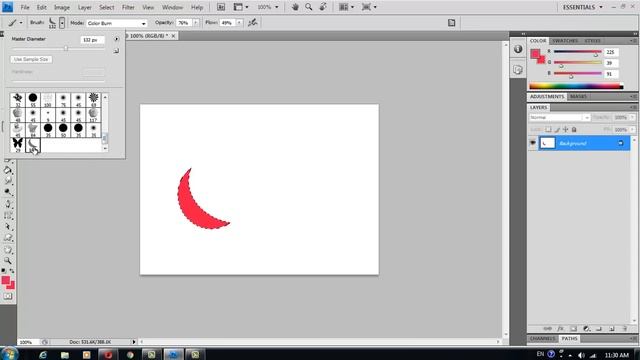Select the hard round 55 brush
The image size is (640, 360).
point(33,99)
